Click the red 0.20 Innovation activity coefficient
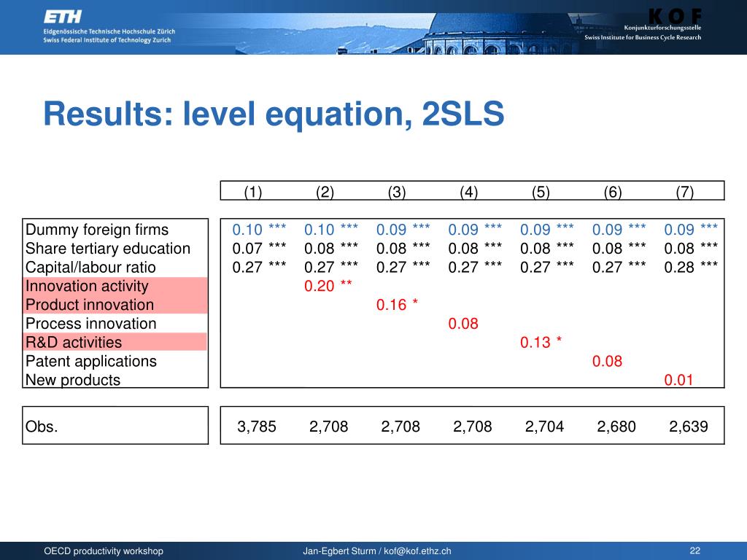Screen dimensions: 747x560 coord(320,286)
